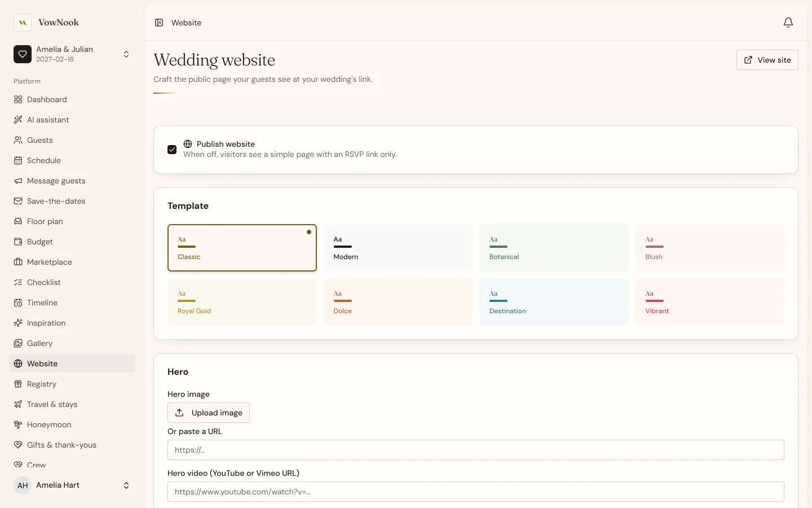812x508 pixels.
Task: Click the Checklist icon
Action: click(x=18, y=282)
